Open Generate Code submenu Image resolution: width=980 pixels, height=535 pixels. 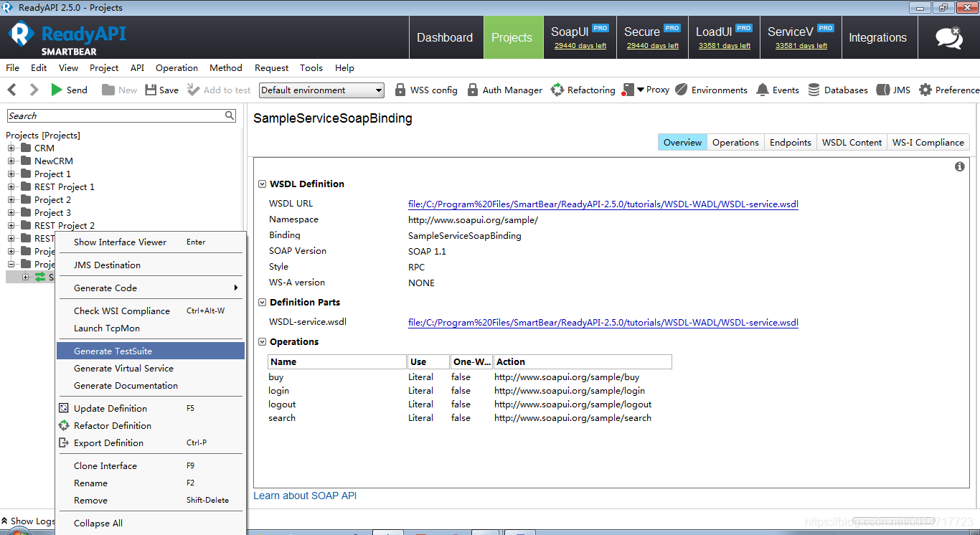coord(151,288)
